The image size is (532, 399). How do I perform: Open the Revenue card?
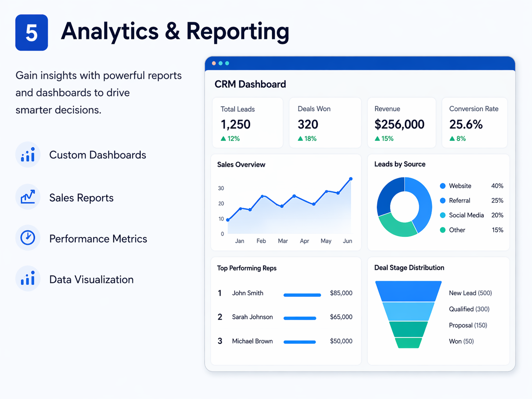tap(402, 123)
